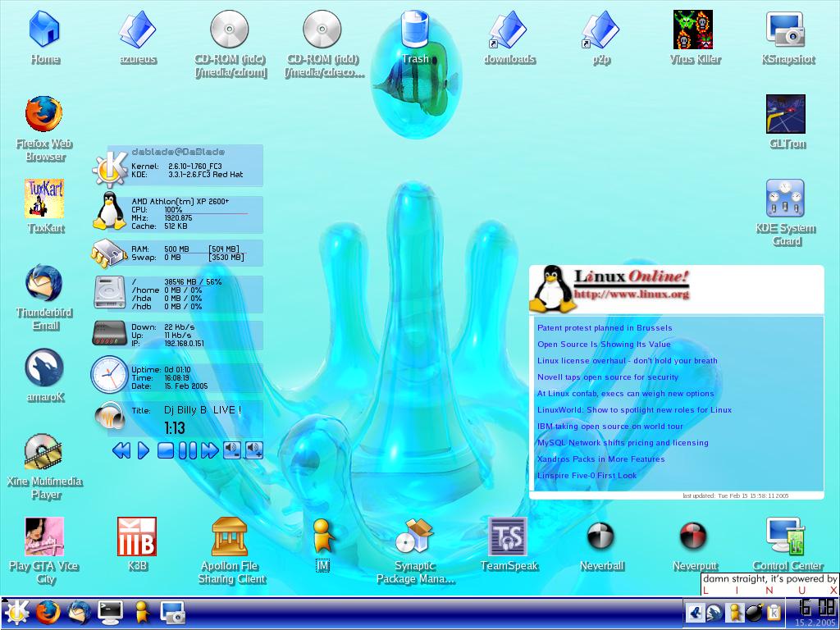Open 'Novell taps open source for security'
The width and height of the screenshot is (840, 630).
[x=608, y=377]
